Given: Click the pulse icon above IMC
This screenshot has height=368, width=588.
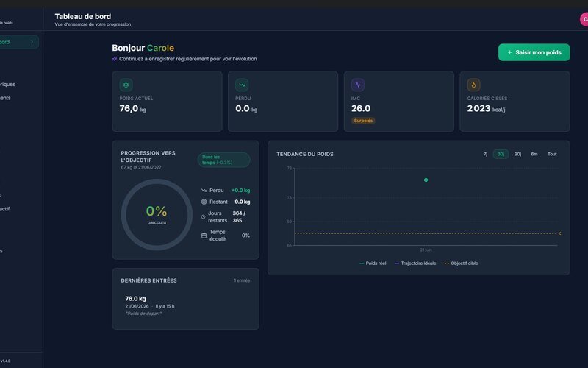Looking at the screenshot, I should pos(358,85).
